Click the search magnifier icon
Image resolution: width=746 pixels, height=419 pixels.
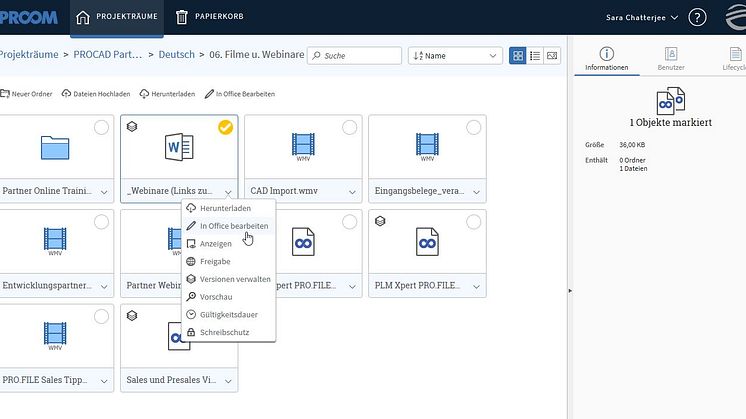[x=316, y=55]
